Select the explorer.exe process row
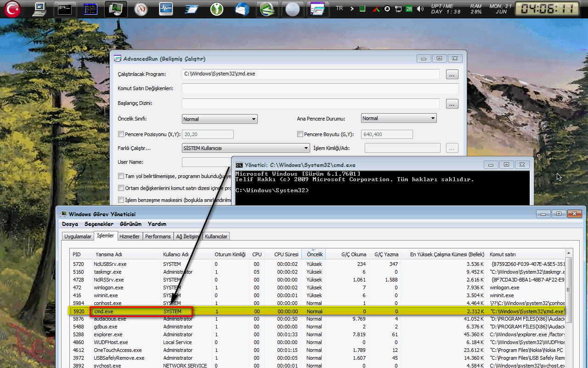The image size is (588, 368). tap(318, 334)
